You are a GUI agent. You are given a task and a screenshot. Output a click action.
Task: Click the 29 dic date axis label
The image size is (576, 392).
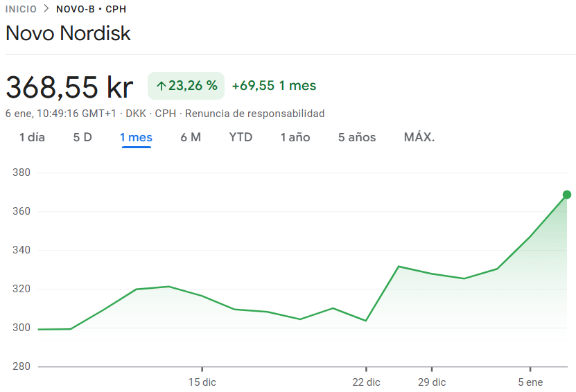pyautogui.click(x=432, y=382)
